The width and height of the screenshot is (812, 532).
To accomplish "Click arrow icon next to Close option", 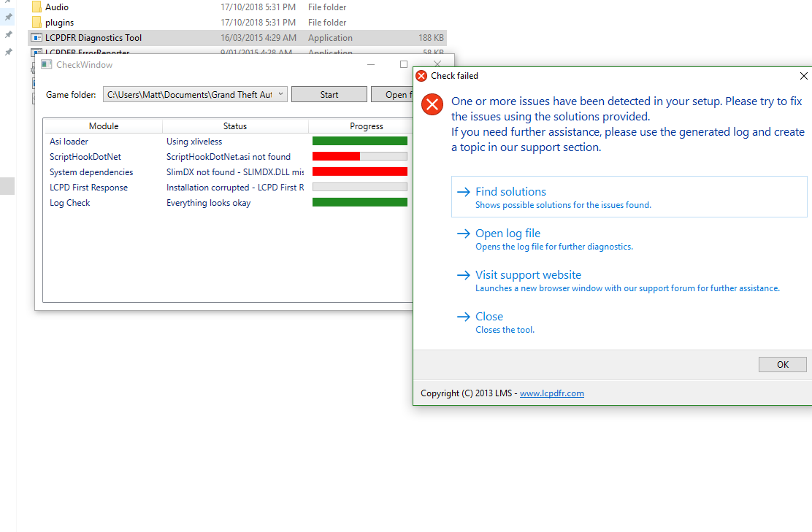I will 463,316.
